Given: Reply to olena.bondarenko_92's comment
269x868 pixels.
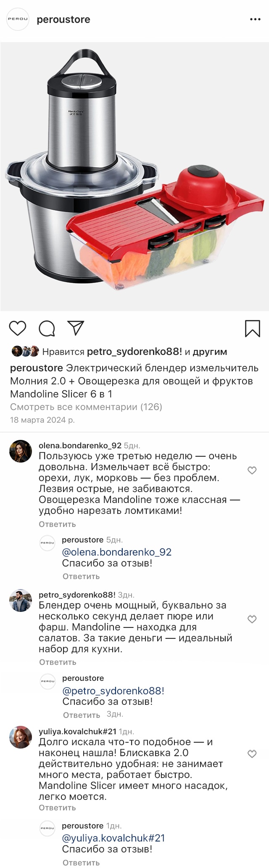Looking at the screenshot, I should coord(58,524).
